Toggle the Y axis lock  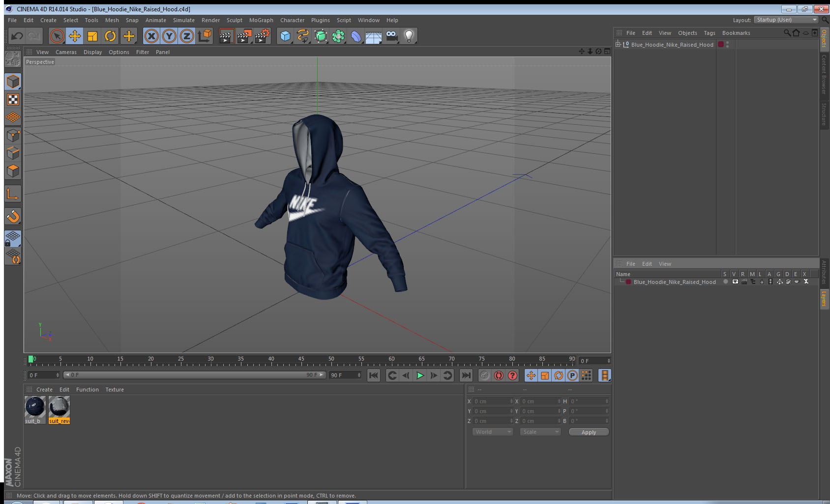point(169,36)
